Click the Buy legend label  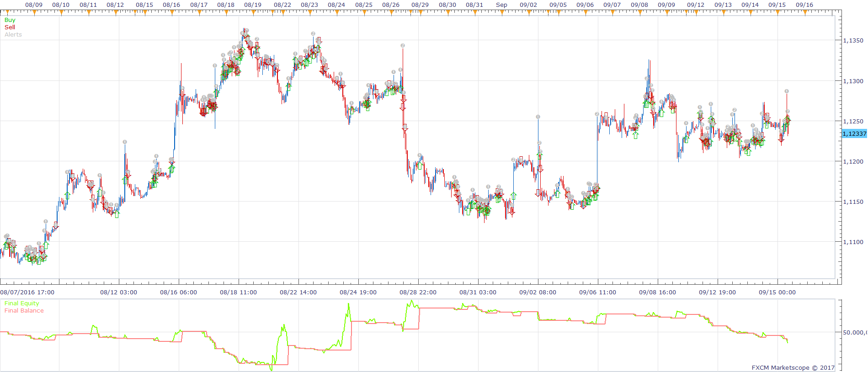10,20
